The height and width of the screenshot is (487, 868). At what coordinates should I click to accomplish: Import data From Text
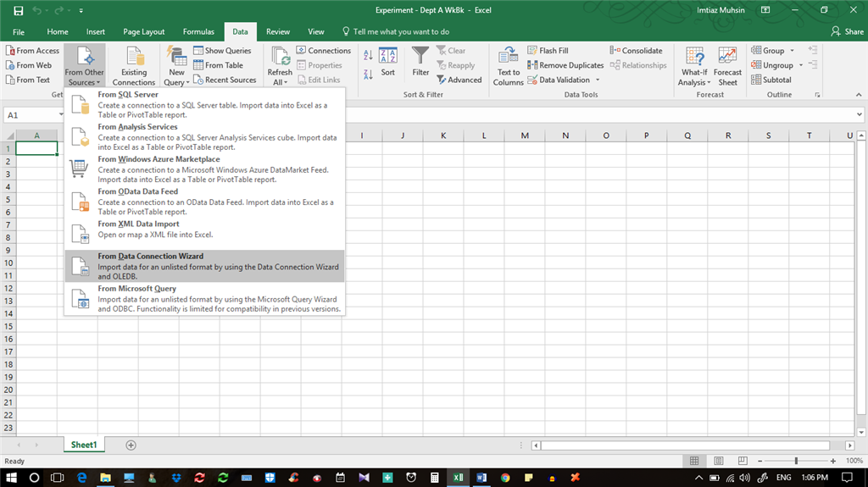click(x=28, y=80)
